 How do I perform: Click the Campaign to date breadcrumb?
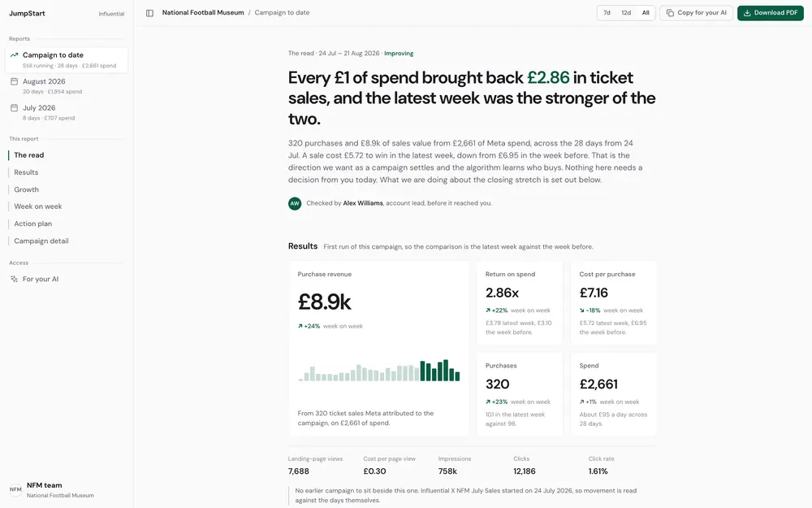[282, 12]
